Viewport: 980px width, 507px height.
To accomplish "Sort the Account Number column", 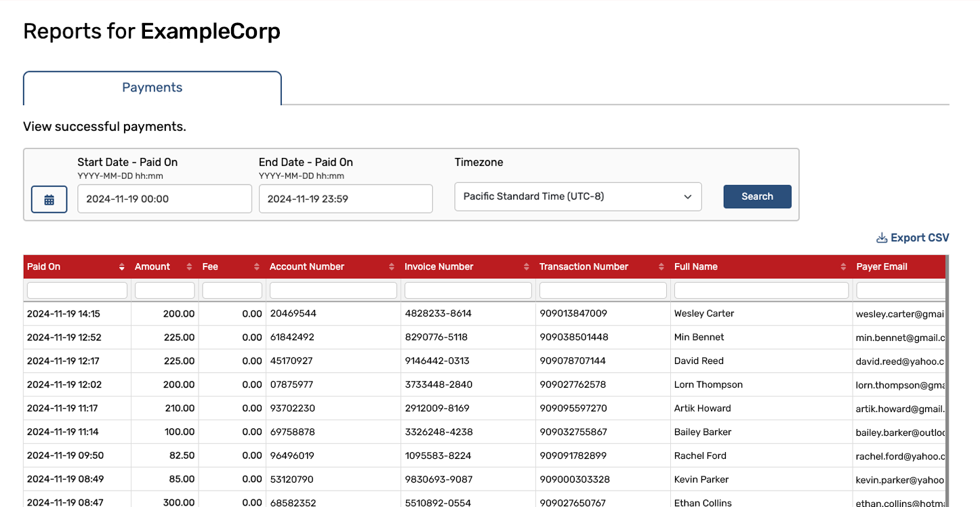I will tap(390, 266).
